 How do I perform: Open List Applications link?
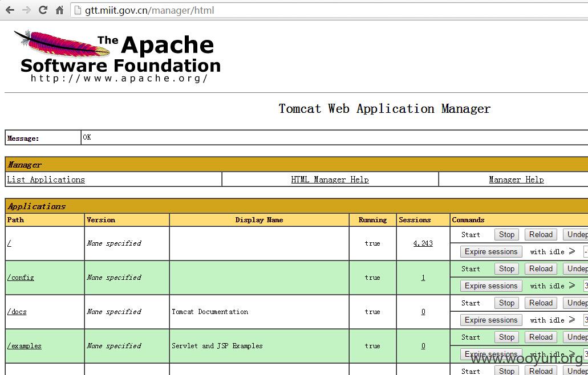coord(46,180)
